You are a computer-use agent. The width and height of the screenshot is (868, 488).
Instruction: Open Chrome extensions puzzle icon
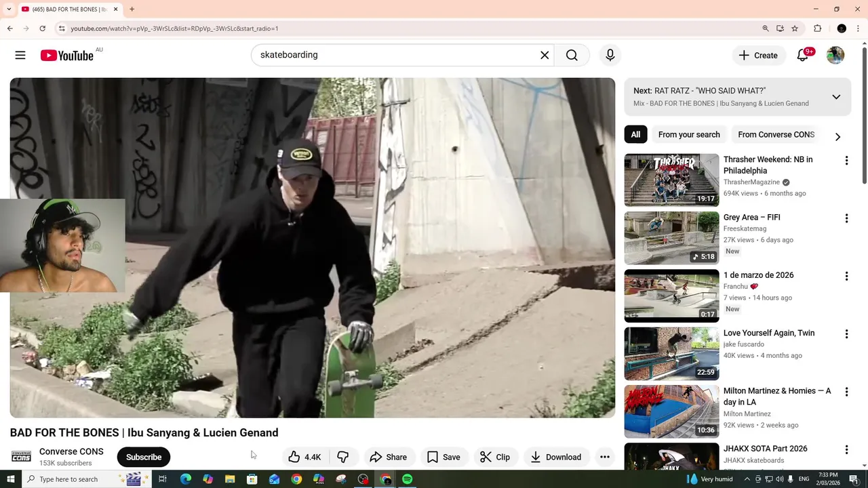(817, 28)
